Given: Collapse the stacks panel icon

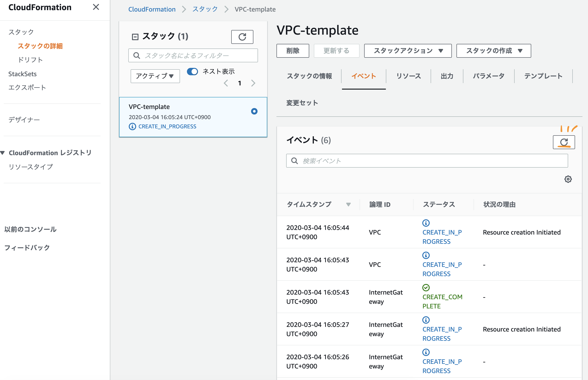Looking at the screenshot, I should pyautogui.click(x=135, y=37).
